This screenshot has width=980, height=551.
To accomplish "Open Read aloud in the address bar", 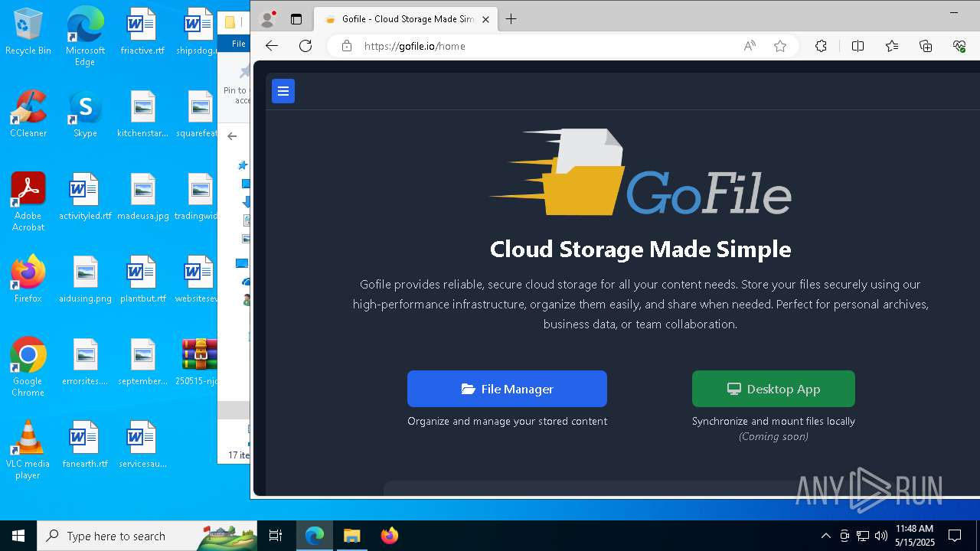I will [x=750, y=46].
